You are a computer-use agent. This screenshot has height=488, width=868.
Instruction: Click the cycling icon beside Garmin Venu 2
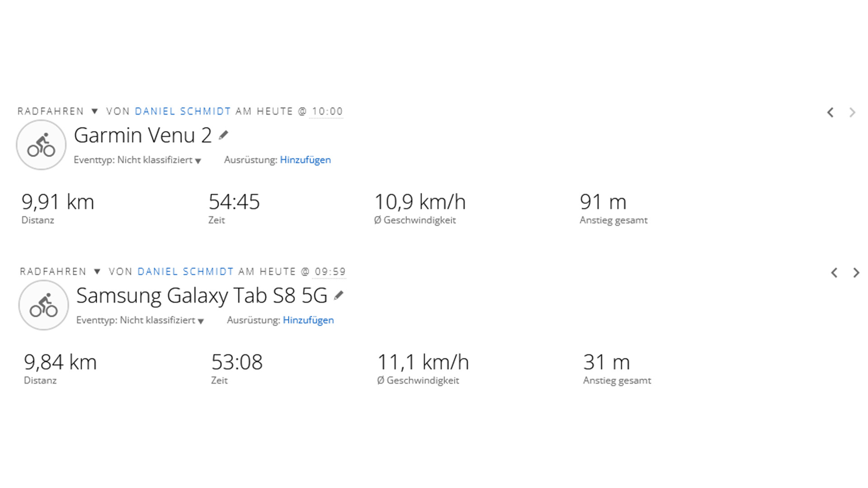pyautogui.click(x=41, y=145)
